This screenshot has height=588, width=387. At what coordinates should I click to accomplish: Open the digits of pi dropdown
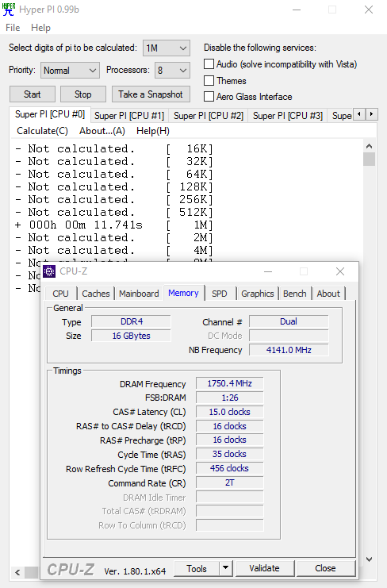[167, 48]
